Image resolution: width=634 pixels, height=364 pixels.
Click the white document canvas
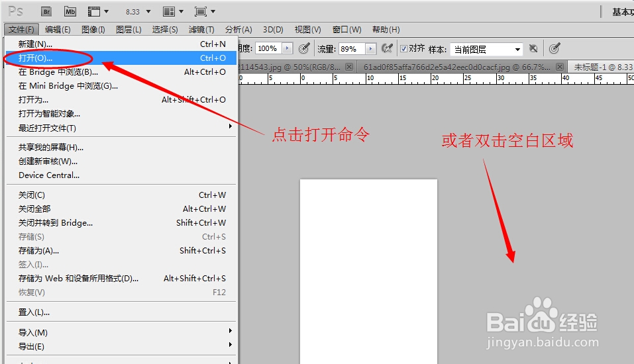click(x=368, y=271)
